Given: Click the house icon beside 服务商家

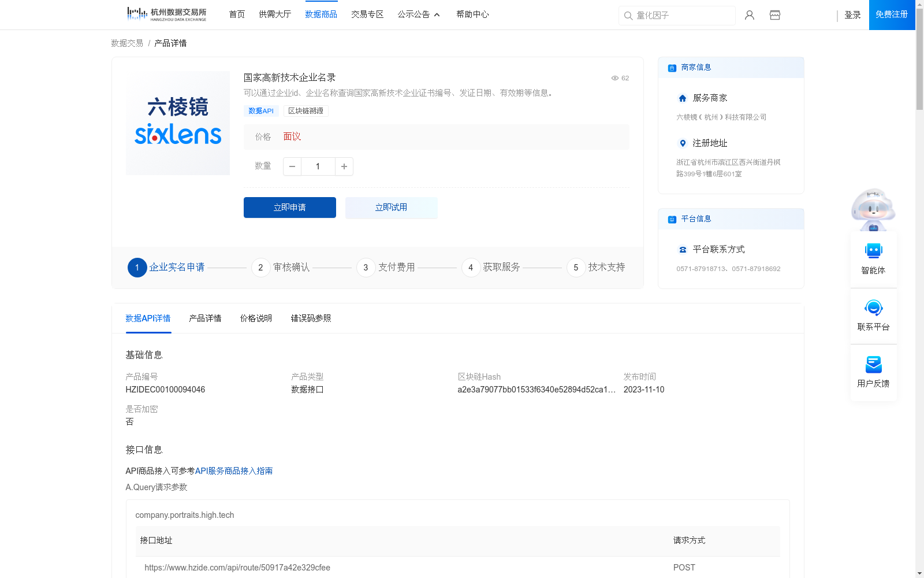Looking at the screenshot, I should pyautogui.click(x=682, y=98).
